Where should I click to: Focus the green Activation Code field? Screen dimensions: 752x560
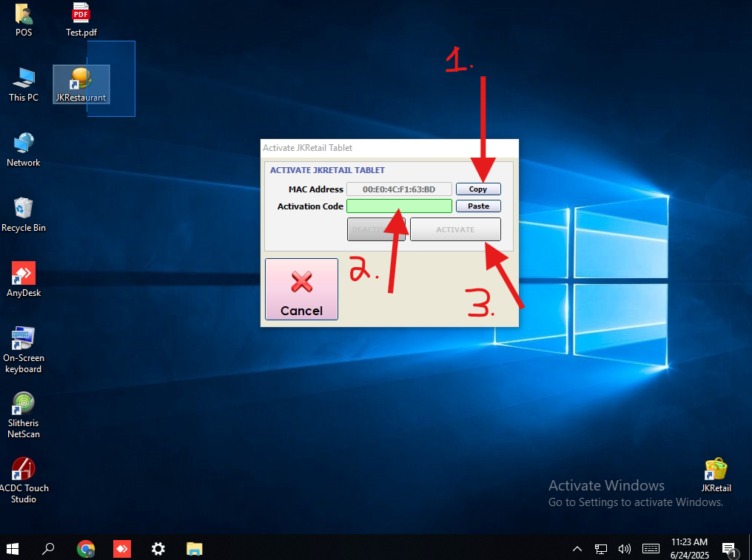[x=399, y=206]
